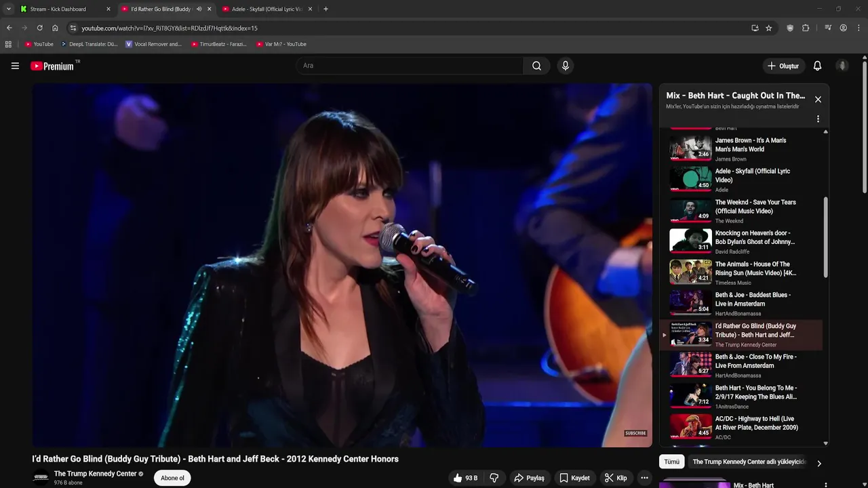868x488 pixels.
Task: Bookmark this page with star icon
Action: [768, 28]
